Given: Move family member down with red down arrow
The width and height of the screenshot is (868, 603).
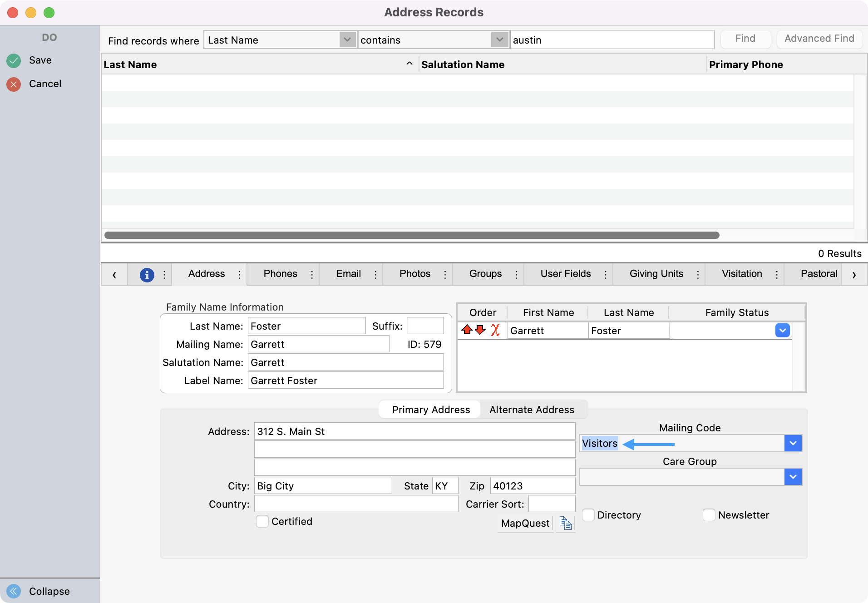Looking at the screenshot, I should [x=481, y=331].
